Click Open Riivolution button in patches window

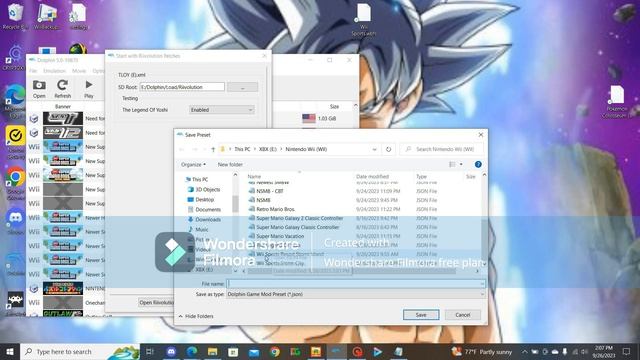tap(156, 302)
